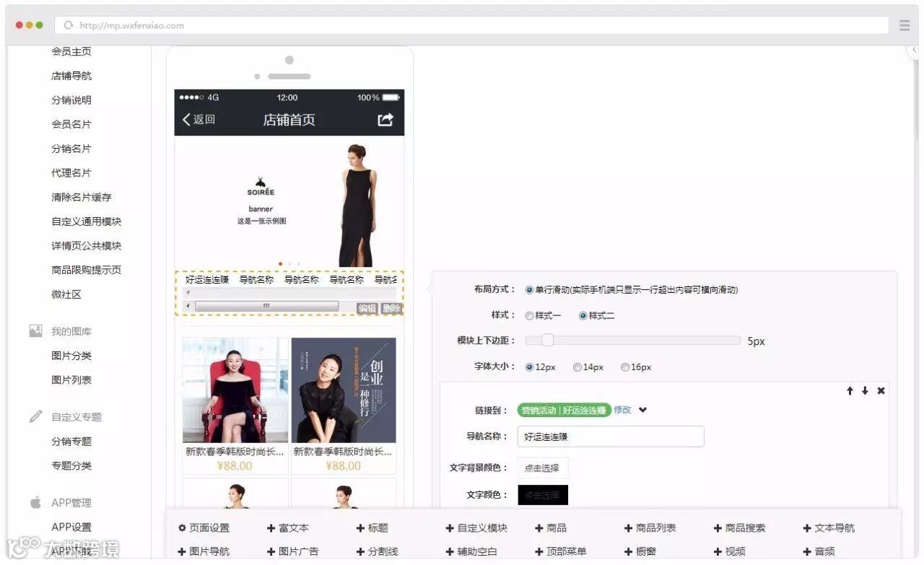This screenshot has width=924, height=565.
Task: Expand the dropdown chevron next to 修改
Action: click(643, 410)
